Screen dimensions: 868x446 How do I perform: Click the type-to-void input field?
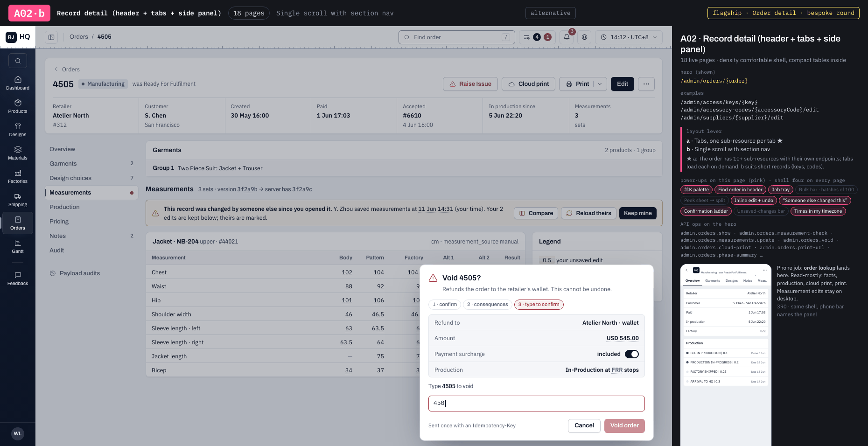tap(537, 404)
